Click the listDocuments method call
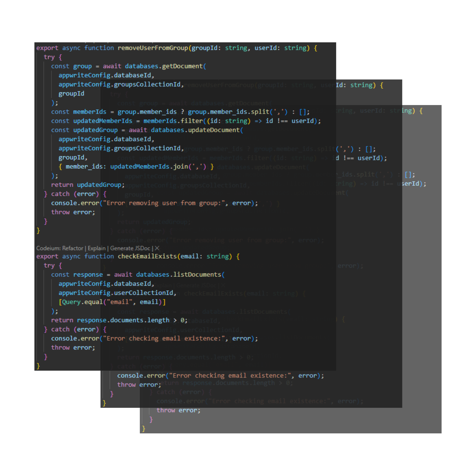The width and height of the screenshot is (476, 476). 197,274
